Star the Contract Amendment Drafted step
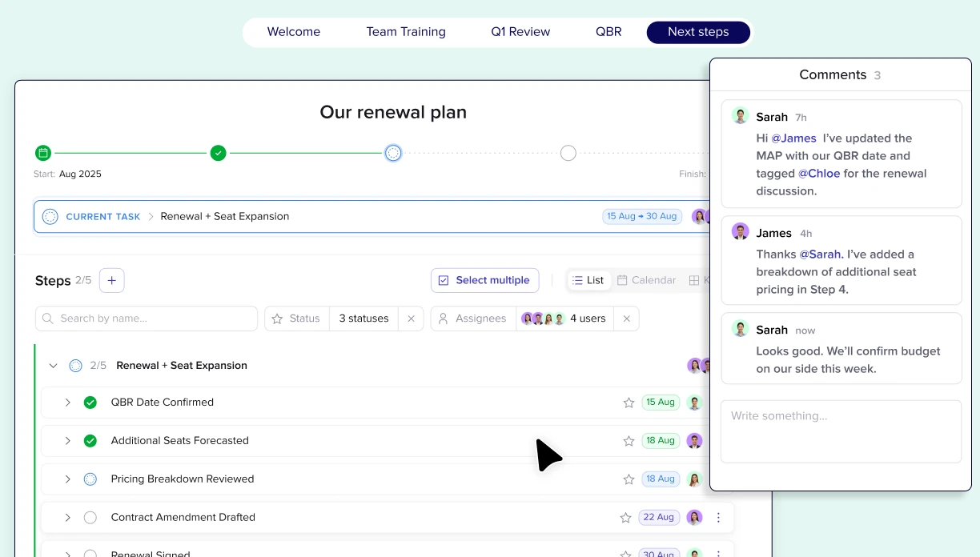This screenshot has height=557, width=980. pos(625,518)
